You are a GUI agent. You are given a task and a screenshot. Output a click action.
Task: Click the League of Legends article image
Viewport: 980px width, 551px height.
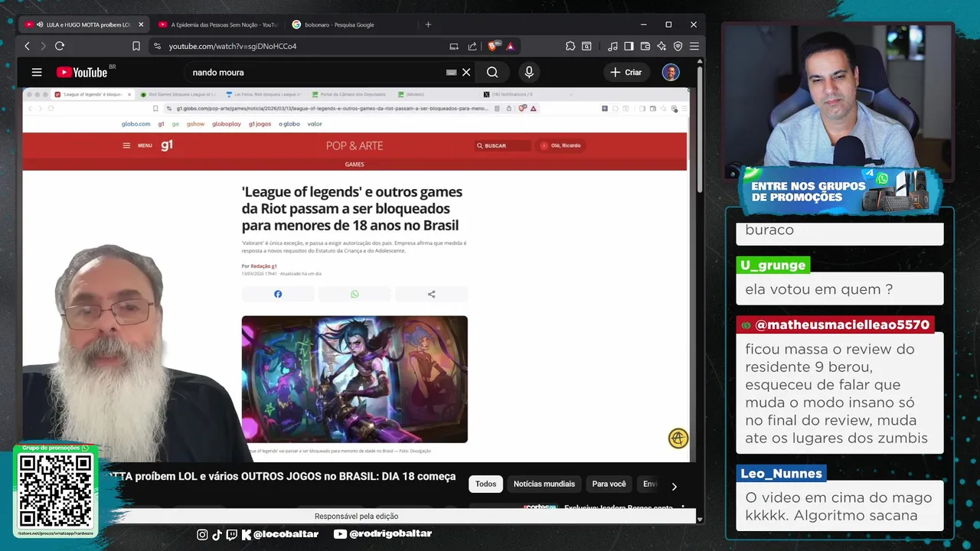click(354, 379)
